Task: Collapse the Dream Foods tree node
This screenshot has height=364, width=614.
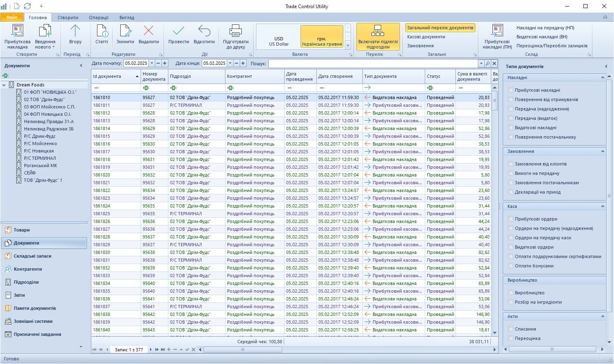Action: click(x=4, y=85)
